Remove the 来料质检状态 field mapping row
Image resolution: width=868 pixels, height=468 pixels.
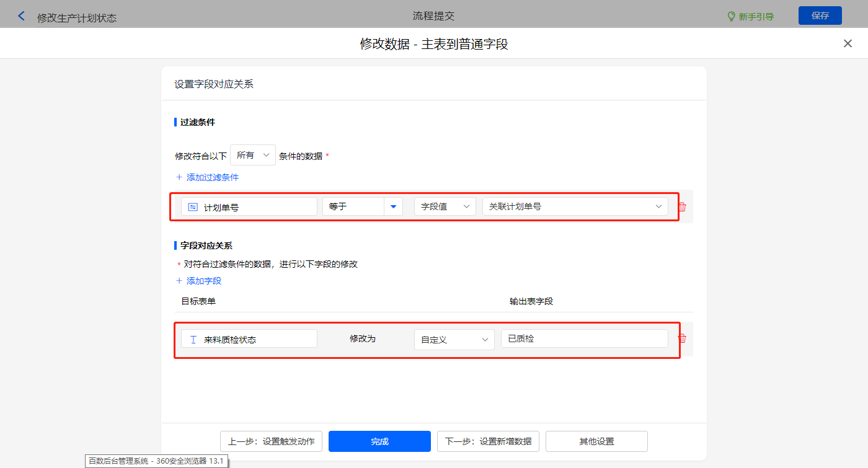682,338
